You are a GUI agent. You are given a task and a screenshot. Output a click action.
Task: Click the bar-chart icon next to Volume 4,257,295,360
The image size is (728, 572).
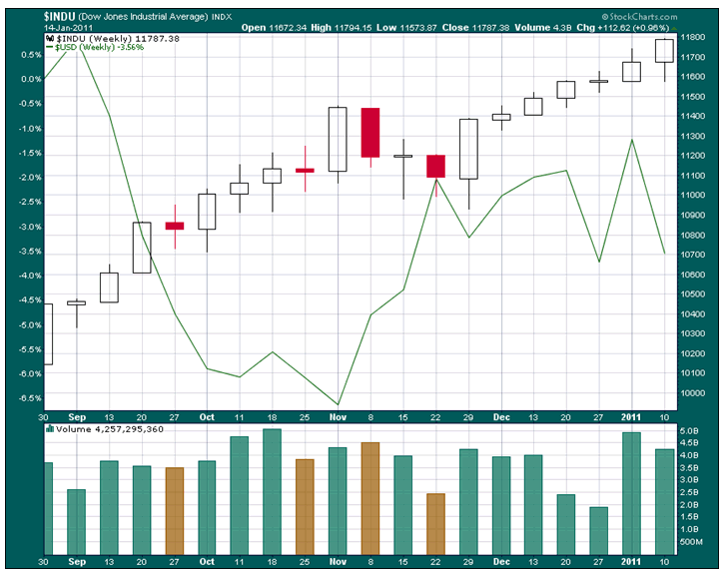50,429
